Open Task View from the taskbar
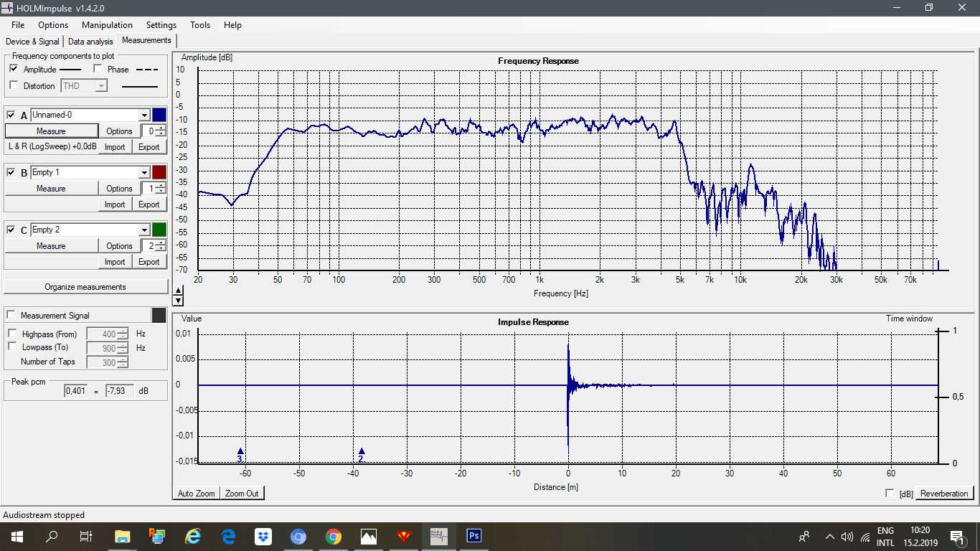This screenshot has width=980, height=551. 86,536
